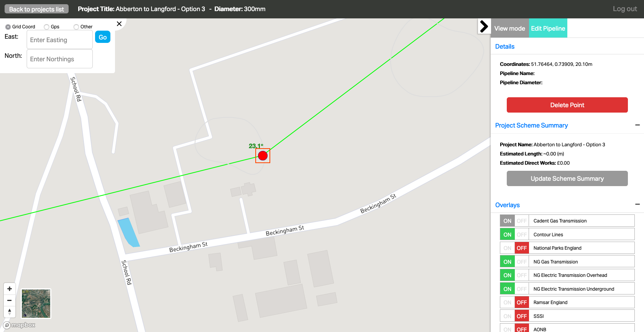Focus the Enter Easting input field
Image resolution: width=644 pixels, height=332 pixels.
[x=60, y=40]
